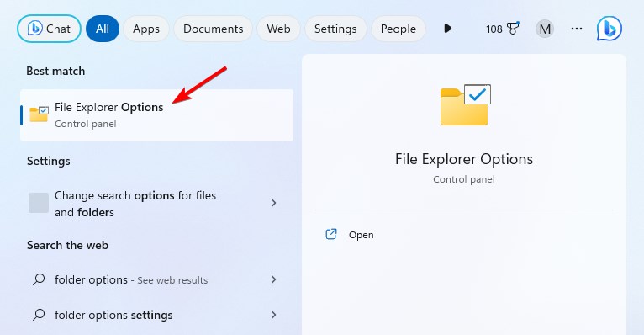Open the File Explorer Options best match result
The width and height of the screenshot is (644, 335).
tap(157, 115)
